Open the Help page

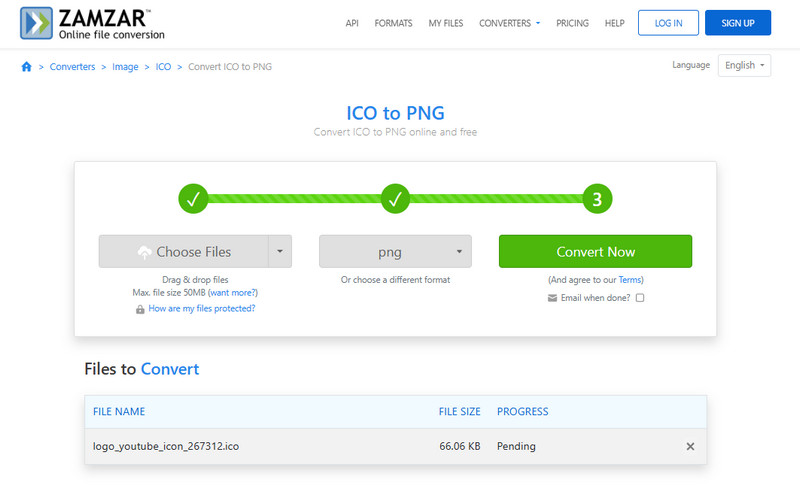(x=614, y=23)
